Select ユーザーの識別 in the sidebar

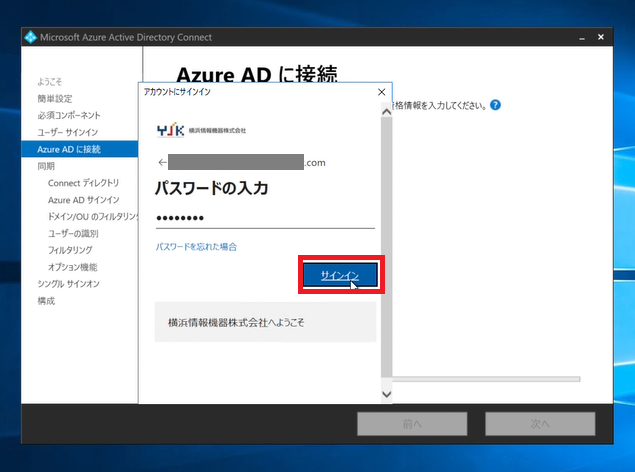pos(73,234)
